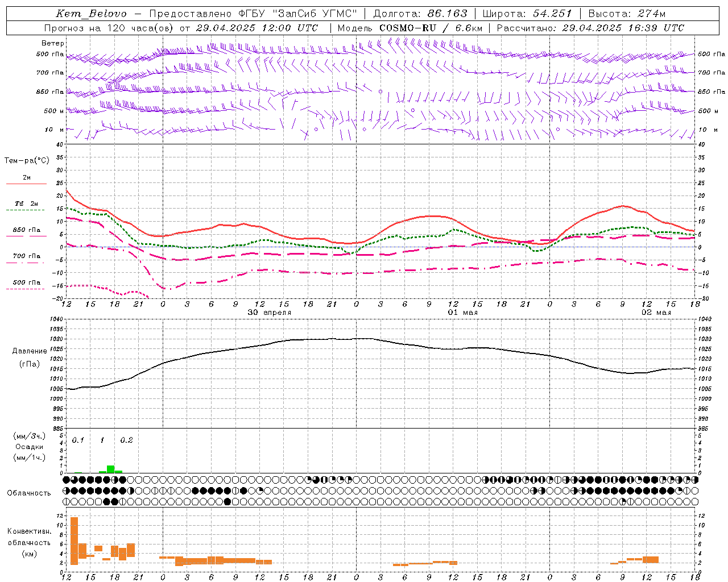The image size is (728, 582).
Task: Click the Td 2м dew point legend entry
Action: pyautogui.click(x=27, y=203)
